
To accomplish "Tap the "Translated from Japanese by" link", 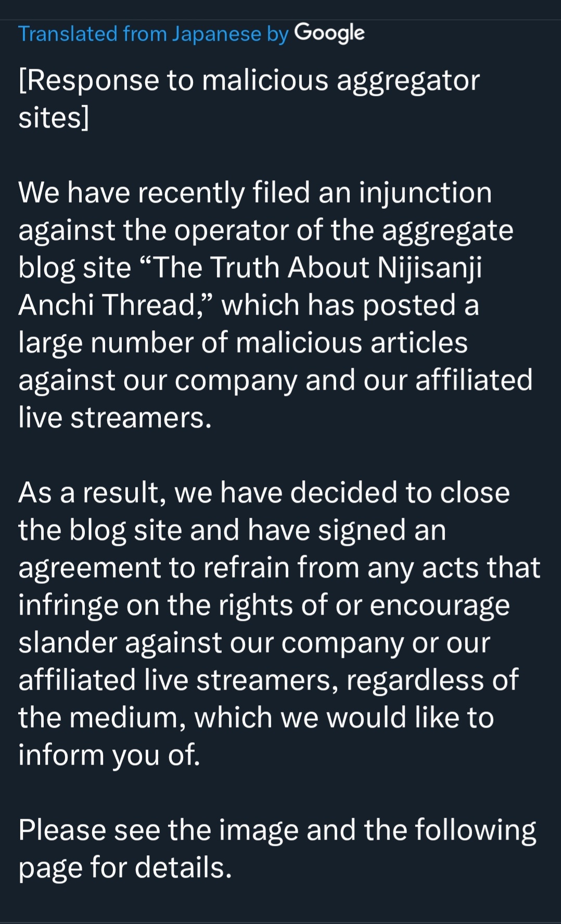I will tap(153, 34).
